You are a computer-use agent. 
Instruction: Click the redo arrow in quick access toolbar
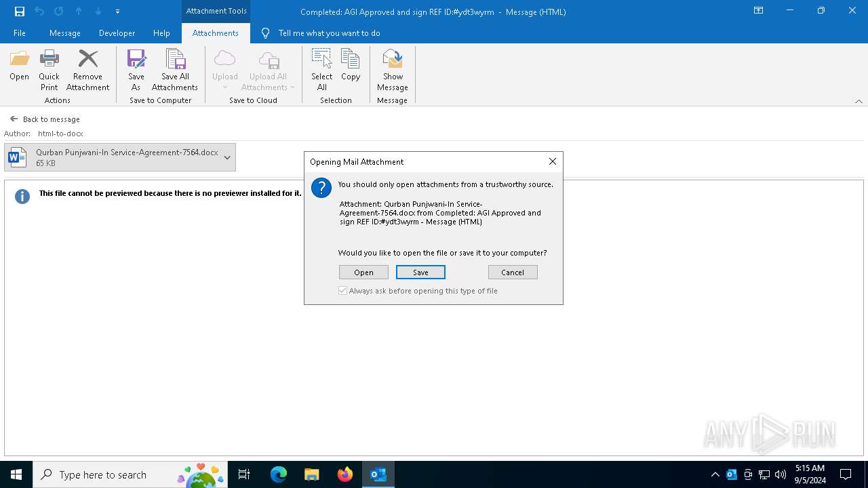59,12
